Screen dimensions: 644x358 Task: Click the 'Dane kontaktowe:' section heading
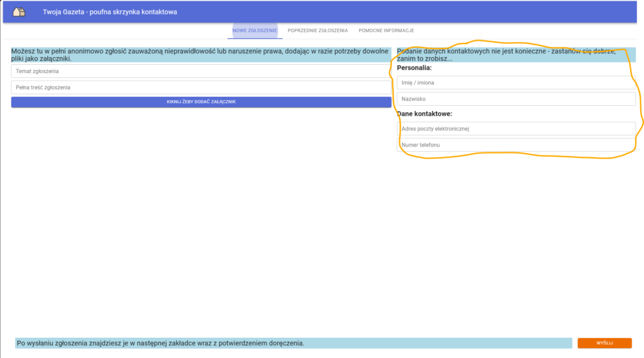click(425, 114)
